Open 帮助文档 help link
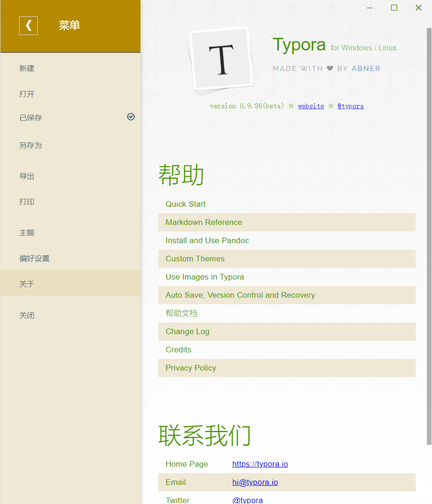 tap(287, 314)
